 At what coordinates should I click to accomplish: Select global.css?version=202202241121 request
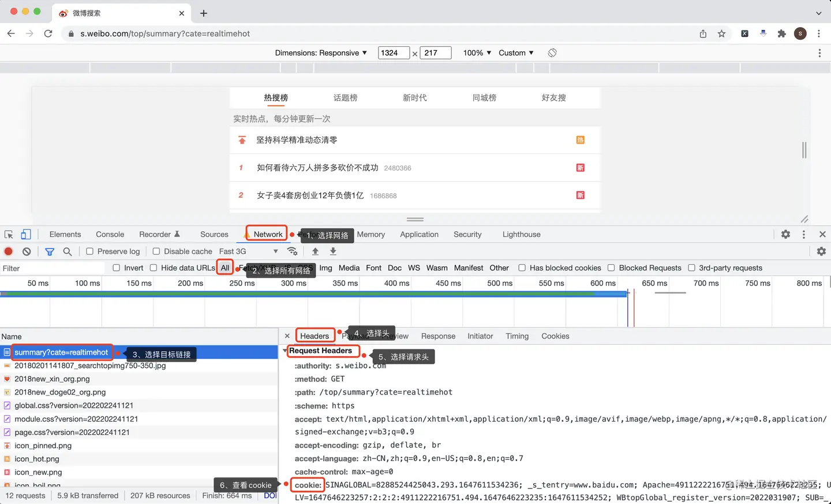(x=138, y=405)
